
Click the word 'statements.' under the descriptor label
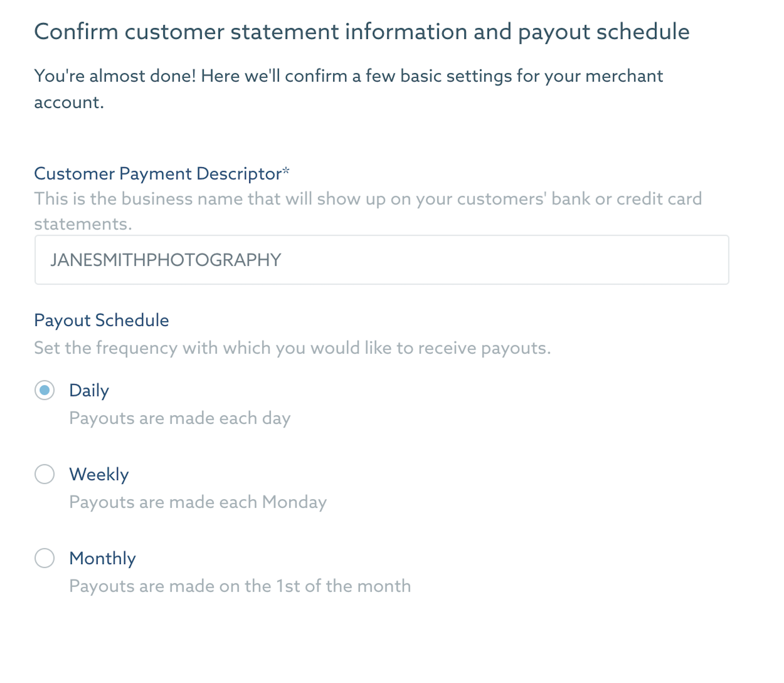click(83, 224)
